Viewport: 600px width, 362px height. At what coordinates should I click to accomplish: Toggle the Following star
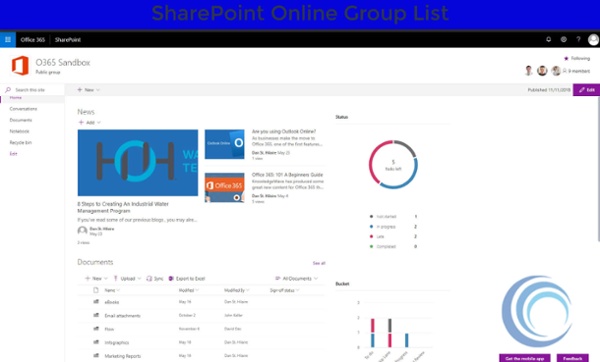[566, 59]
